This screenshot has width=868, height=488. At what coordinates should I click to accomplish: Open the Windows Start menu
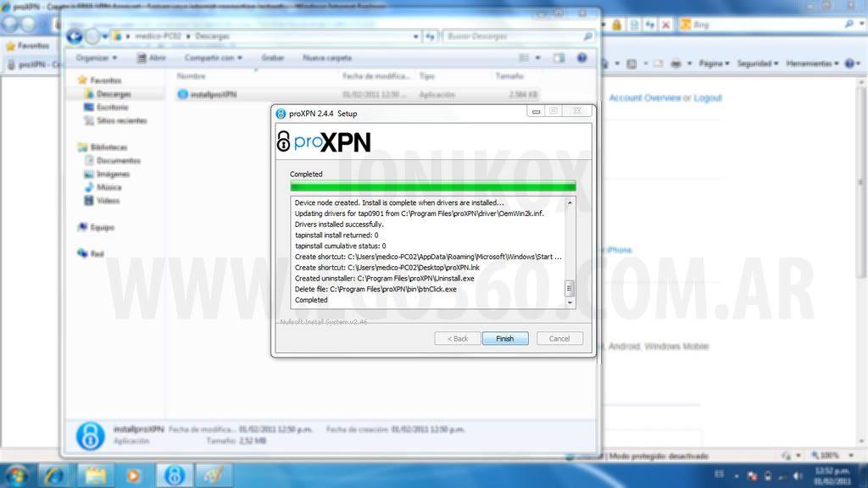coord(16,475)
